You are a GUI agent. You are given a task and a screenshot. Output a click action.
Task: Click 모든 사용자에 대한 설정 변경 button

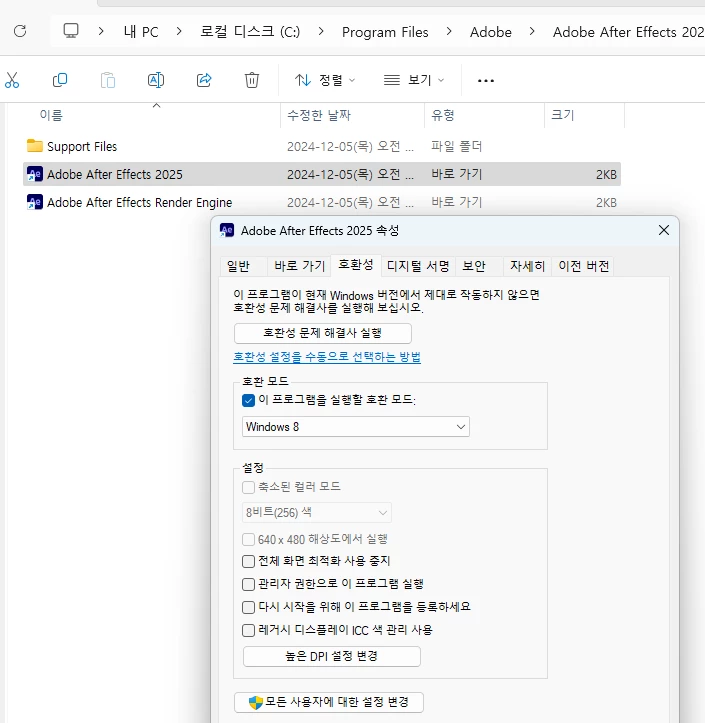coord(329,702)
